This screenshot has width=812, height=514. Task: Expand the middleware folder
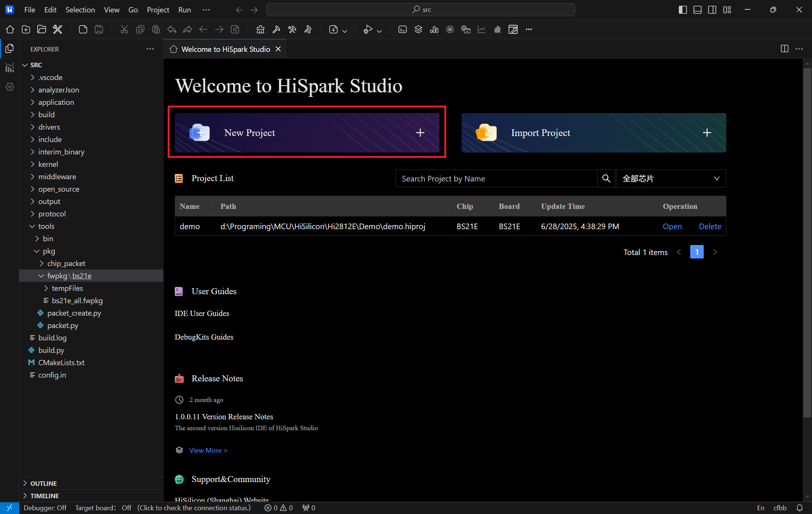57,177
